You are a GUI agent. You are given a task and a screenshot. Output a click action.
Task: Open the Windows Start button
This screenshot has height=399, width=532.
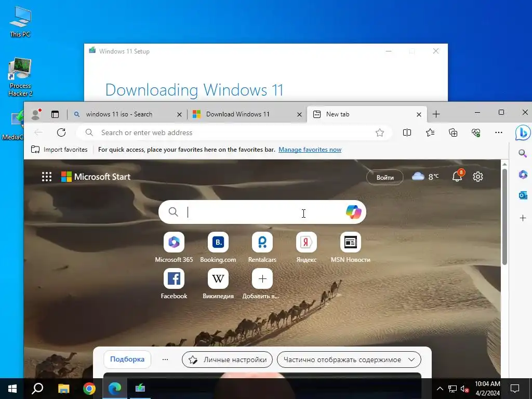pos(12,389)
